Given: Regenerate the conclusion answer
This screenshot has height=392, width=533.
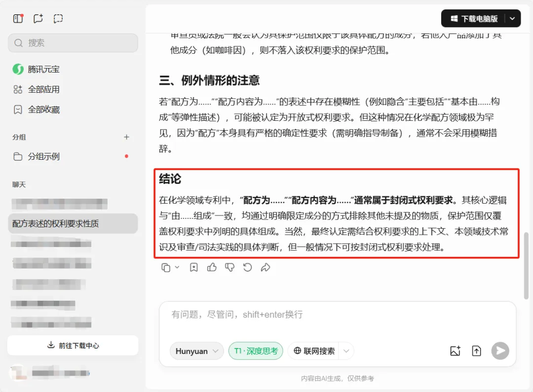Looking at the screenshot, I should 247,267.
